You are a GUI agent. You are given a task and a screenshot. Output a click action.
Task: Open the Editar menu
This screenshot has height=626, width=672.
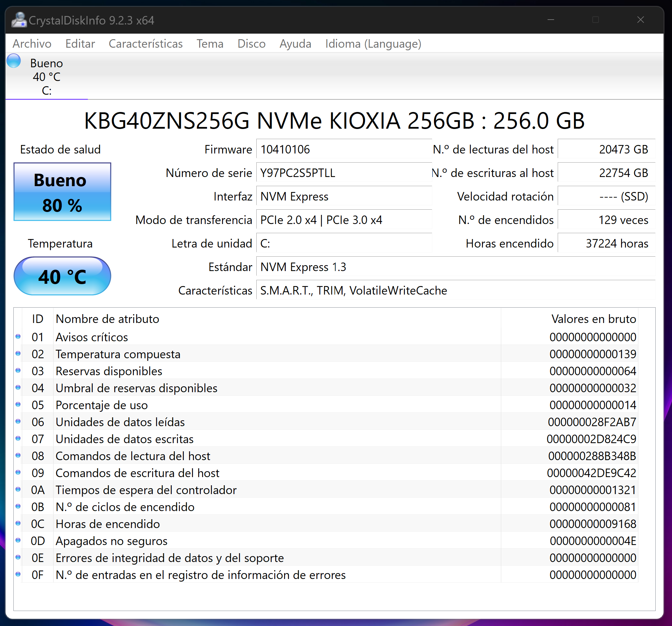(80, 44)
